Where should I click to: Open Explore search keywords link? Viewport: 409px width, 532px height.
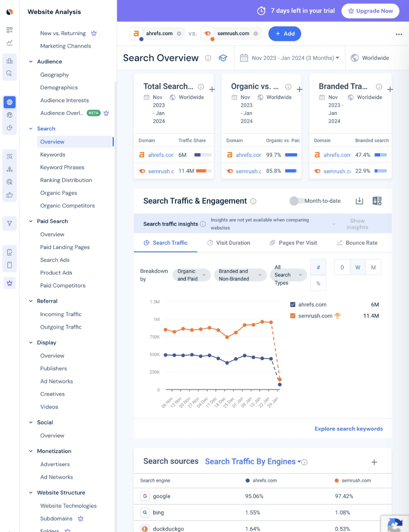(349, 429)
